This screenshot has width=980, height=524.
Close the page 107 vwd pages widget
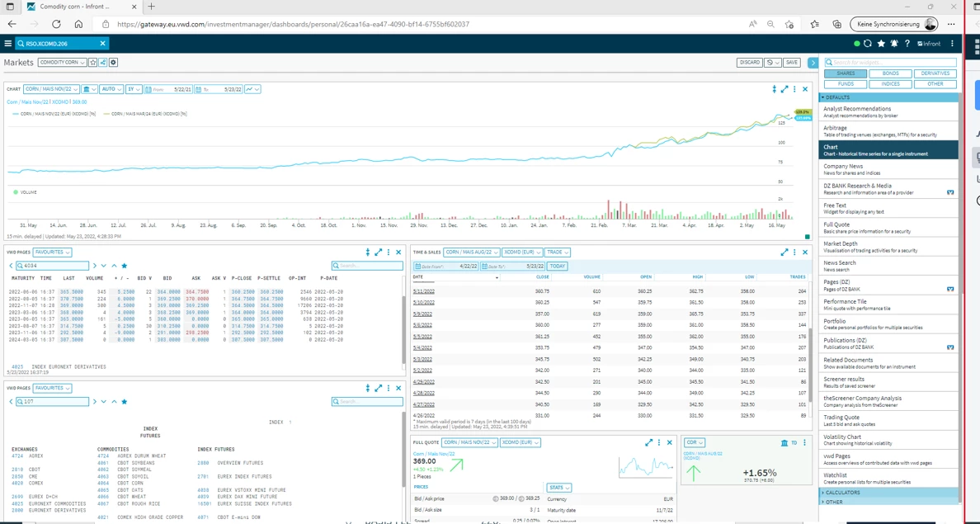click(398, 389)
